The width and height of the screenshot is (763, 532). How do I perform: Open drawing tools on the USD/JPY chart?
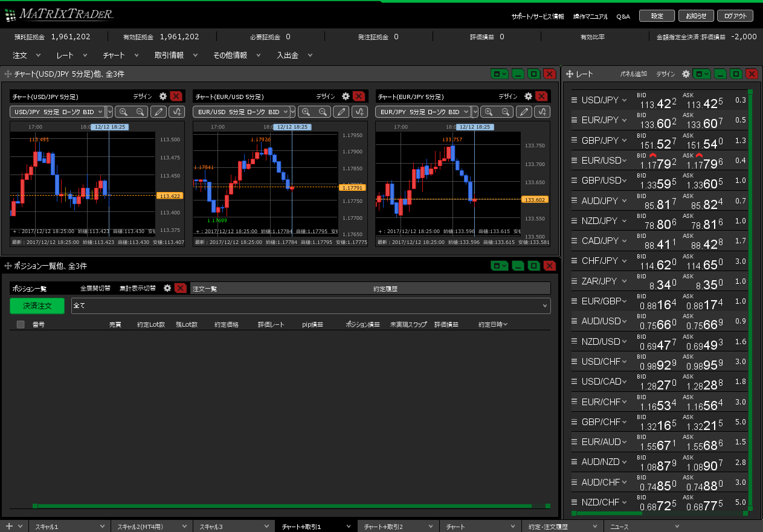pyautogui.click(x=158, y=112)
